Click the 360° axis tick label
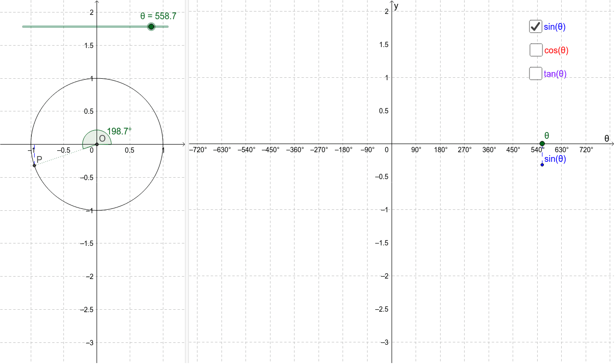The image size is (615, 364). pyautogui.click(x=489, y=150)
